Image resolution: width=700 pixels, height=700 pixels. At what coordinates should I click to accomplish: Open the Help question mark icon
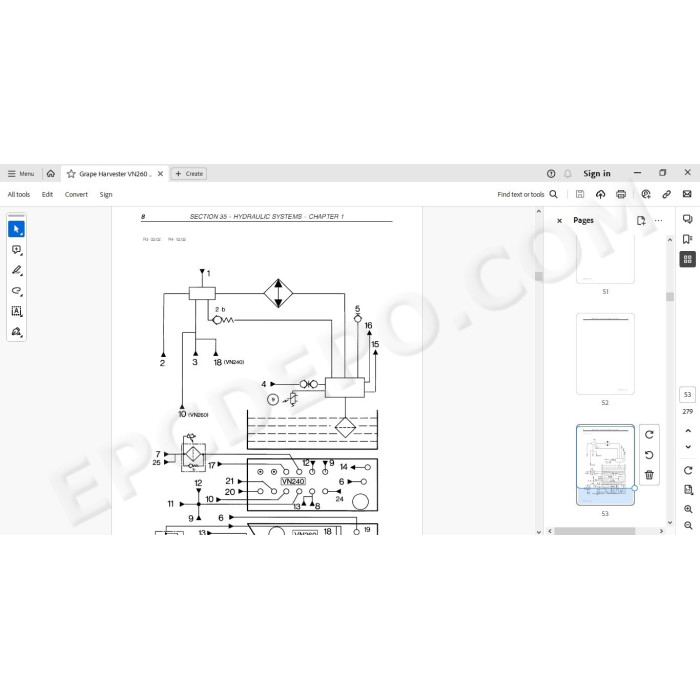coord(551,174)
